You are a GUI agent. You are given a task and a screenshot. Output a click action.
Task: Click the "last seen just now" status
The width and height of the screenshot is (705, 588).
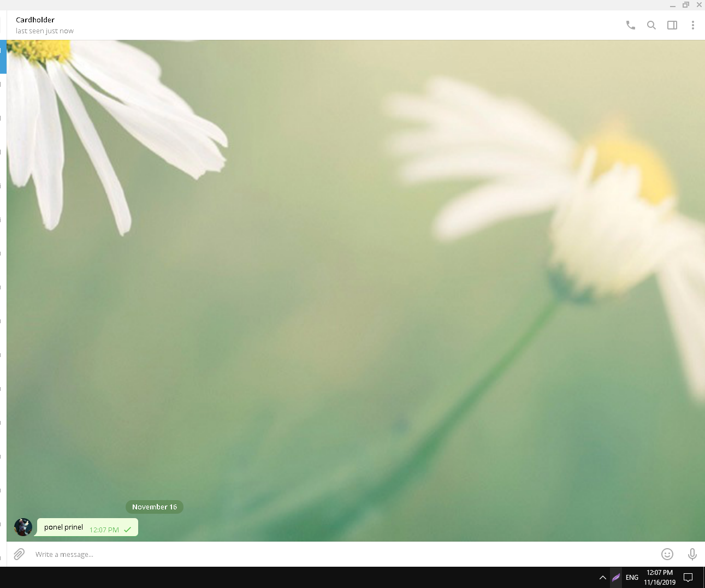pos(44,31)
